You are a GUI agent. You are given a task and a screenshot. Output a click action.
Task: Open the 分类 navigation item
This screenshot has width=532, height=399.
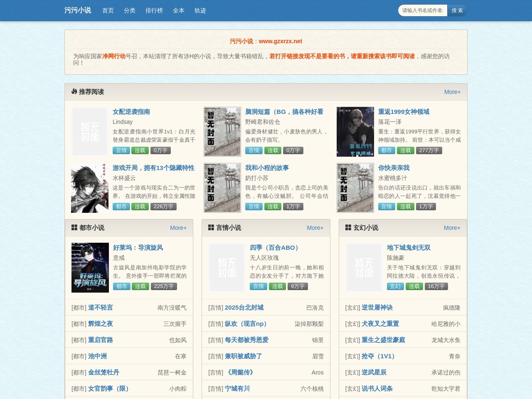(129, 10)
